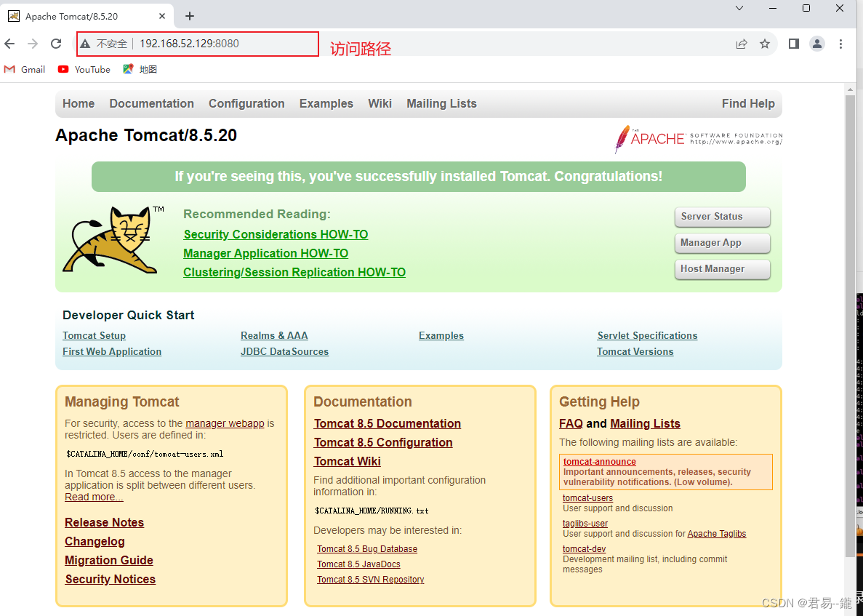The image size is (863, 616).
Task: Open Wiki in the nav bar
Action: [380, 103]
